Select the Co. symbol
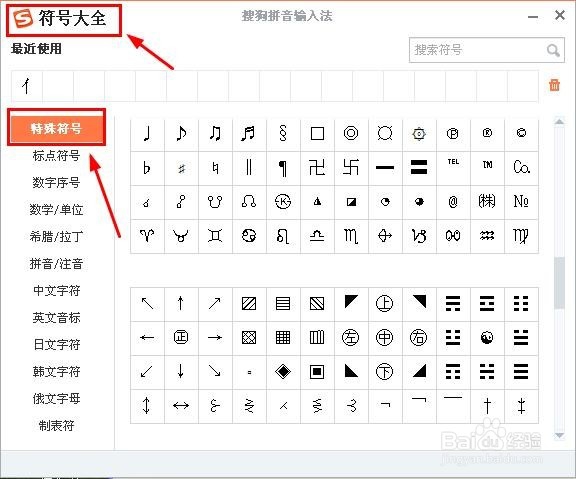 tap(521, 168)
